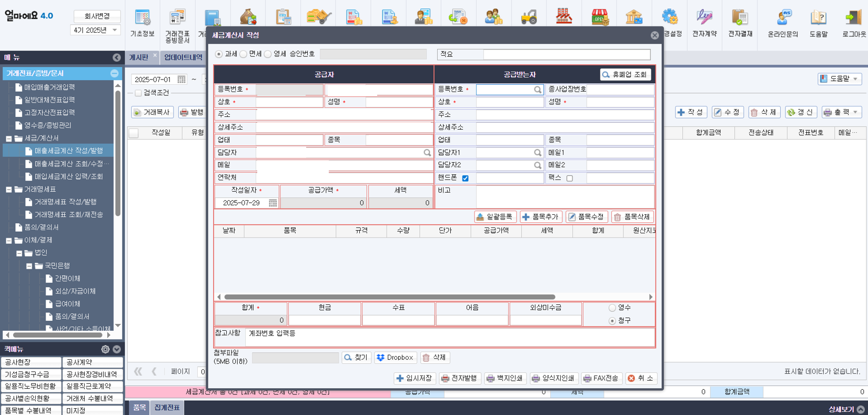Open the 도움말 toolbar icon
868x415 pixels.
click(819, 23)
